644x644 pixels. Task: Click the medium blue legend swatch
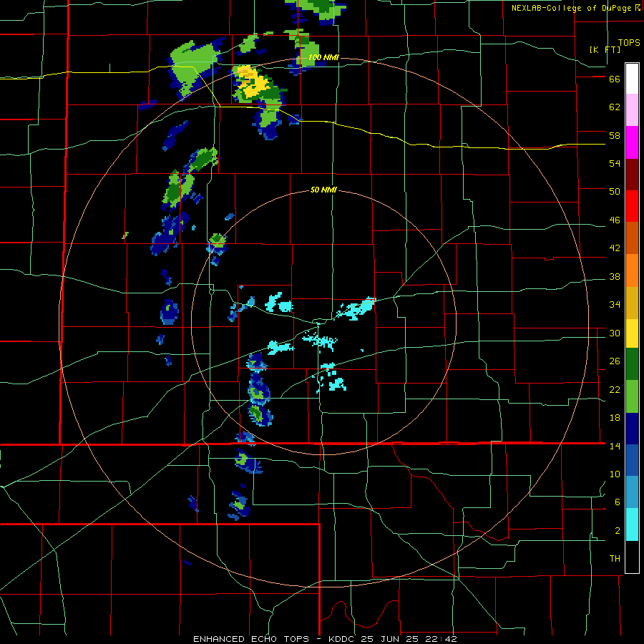[632, 460]
